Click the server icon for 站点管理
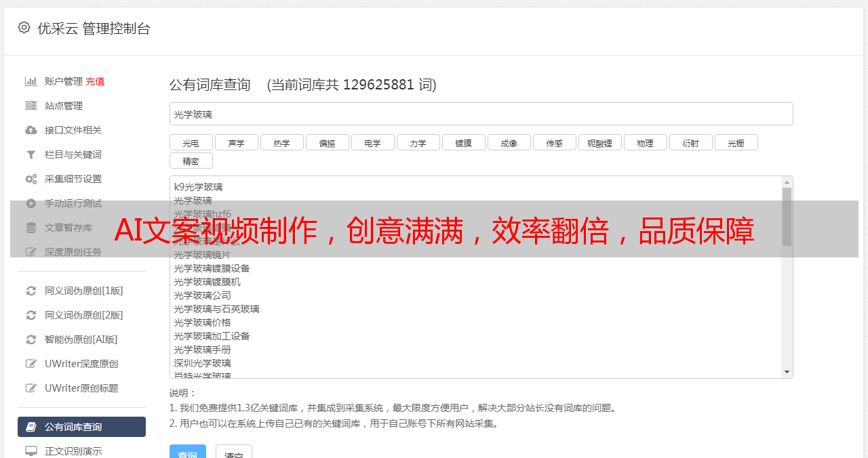The height and width of the screenshot is (458, 868). click(x=31, y=106)
